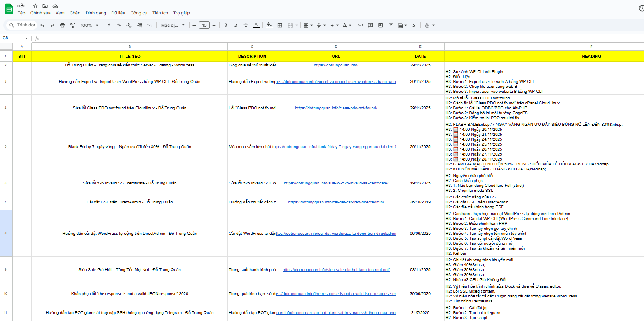Open the horizontal alignment dropdown
This screenshot has width=644, height=321.
pos(307,25)
